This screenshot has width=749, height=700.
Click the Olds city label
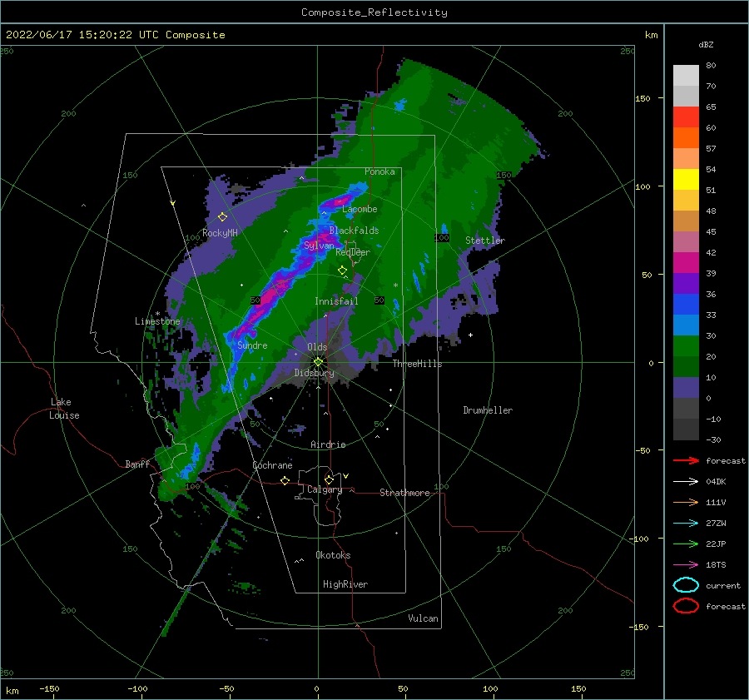pyautogui.click(x=317, y=347)
